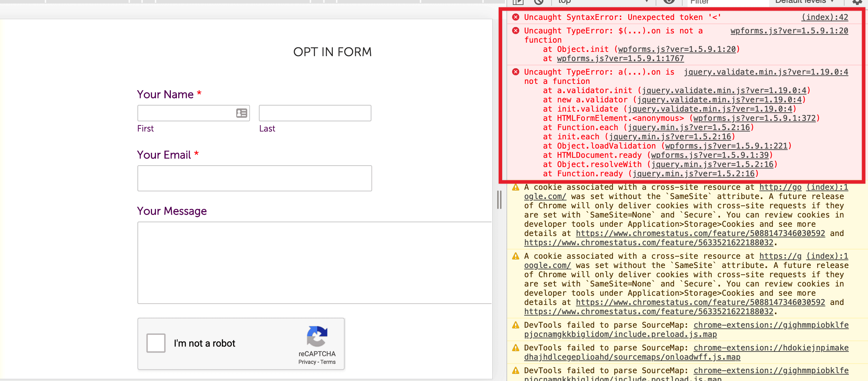Click the warning icon of the https://google.com cookie message
Viewport: 868px width, 381px height.
tap(516, 256)
